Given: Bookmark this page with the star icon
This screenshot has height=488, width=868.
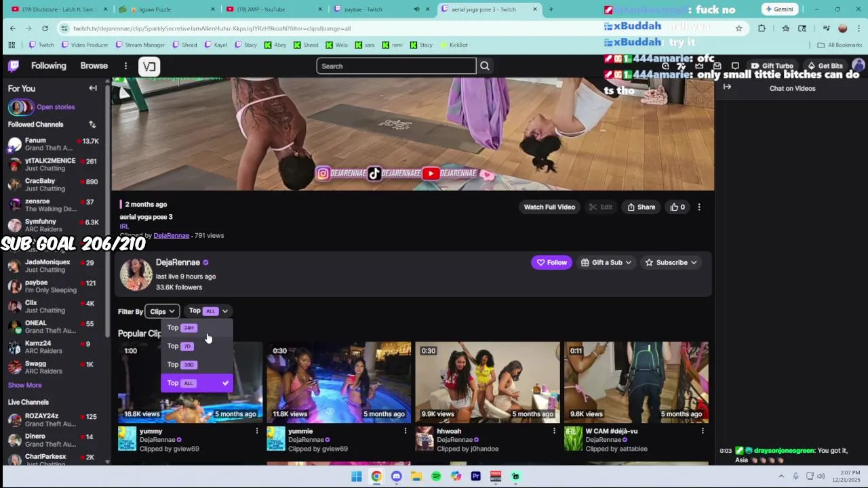Looking at the screenshot, I should [x=738, y=28].
